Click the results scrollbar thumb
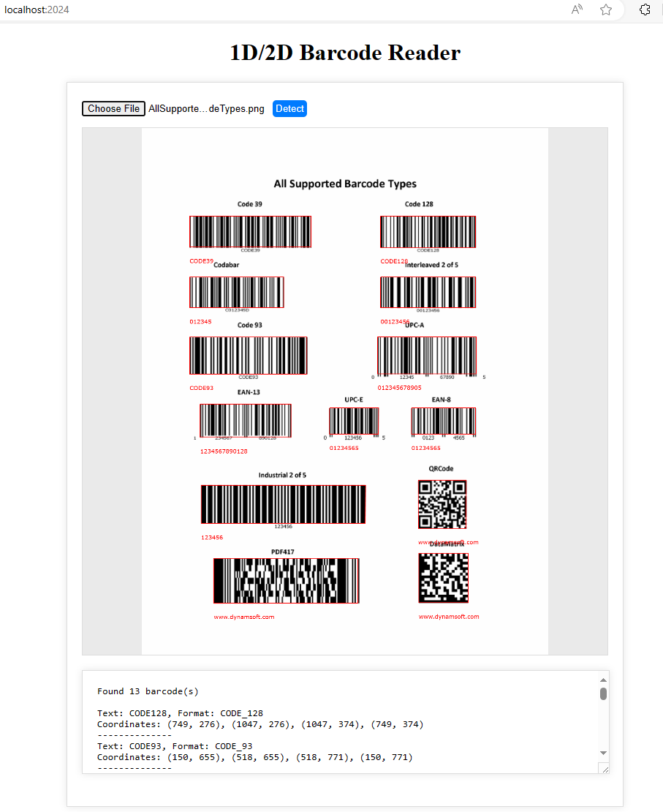 click(603, 693)
